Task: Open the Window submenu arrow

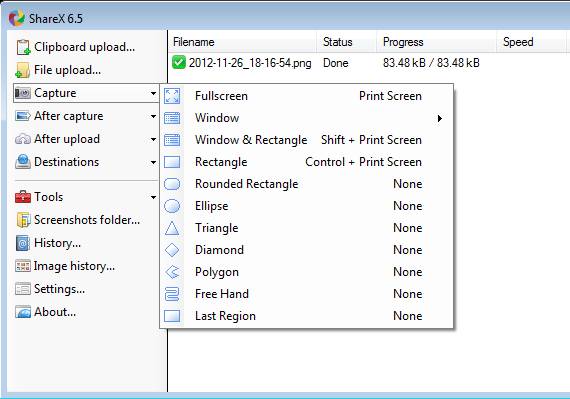Action: pyautogui.click(x=439, y=118)
